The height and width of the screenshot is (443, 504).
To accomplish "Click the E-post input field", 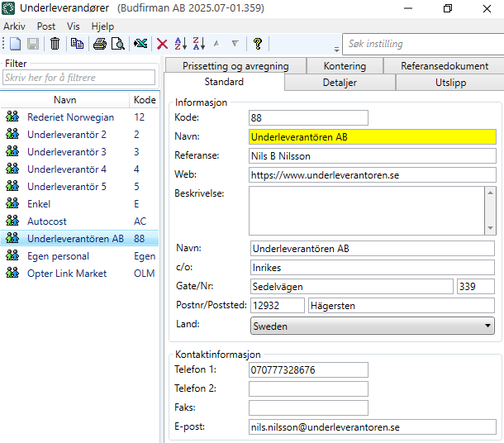I will pyautogui.click(x=372, y=427).
